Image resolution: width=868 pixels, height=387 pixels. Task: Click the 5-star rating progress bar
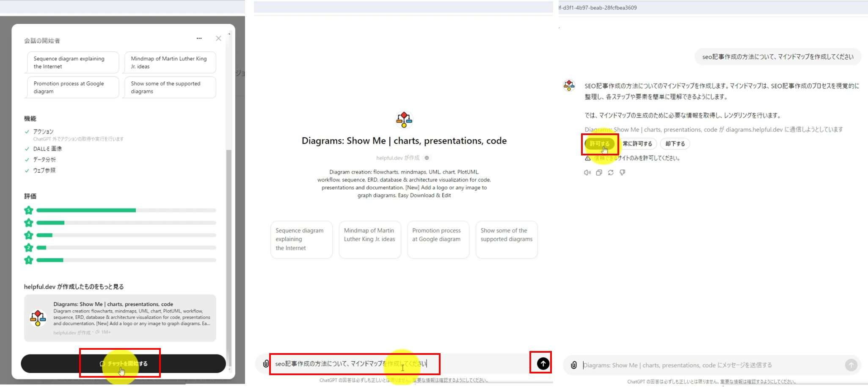pos(126,210)
